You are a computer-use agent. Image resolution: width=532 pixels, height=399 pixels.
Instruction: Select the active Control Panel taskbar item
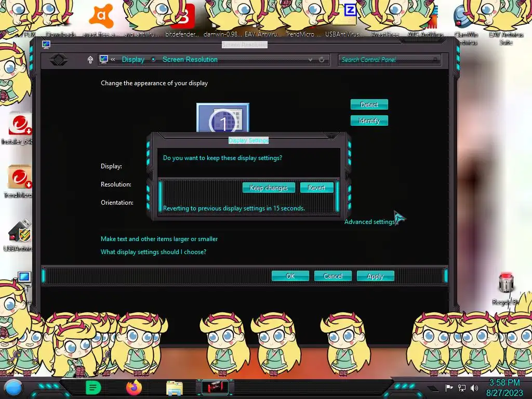(x=215, y=388)
